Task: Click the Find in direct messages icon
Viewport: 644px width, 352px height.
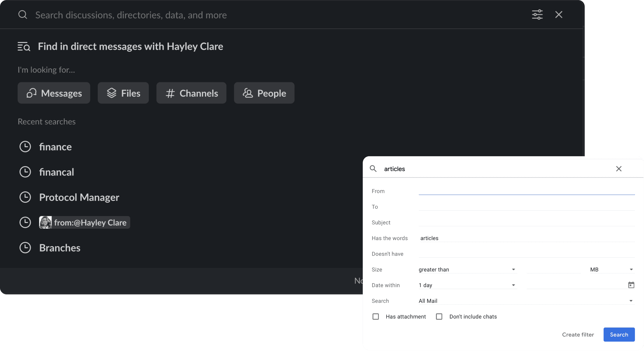Action: point(24,46)
